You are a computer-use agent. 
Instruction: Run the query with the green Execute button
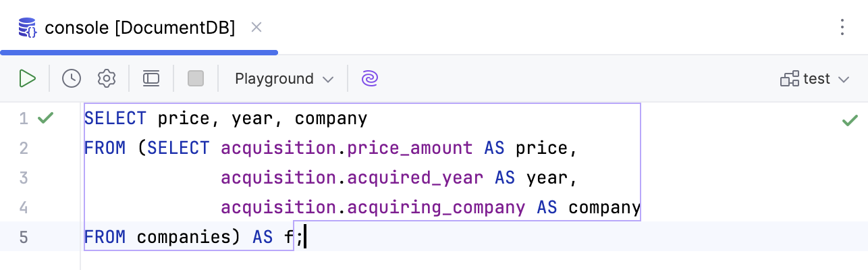pyautogui.click(x=27, y=78)
